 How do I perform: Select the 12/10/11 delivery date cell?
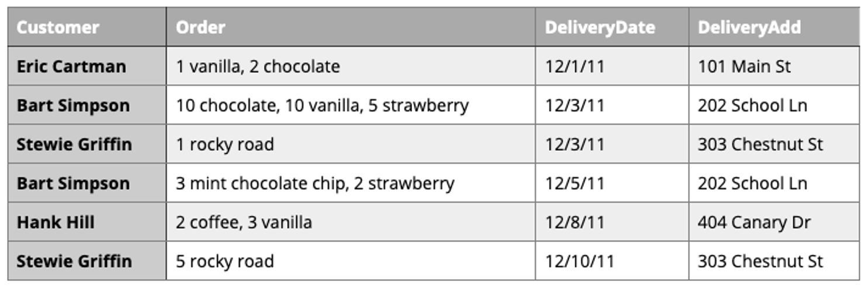tap(579, 261)
